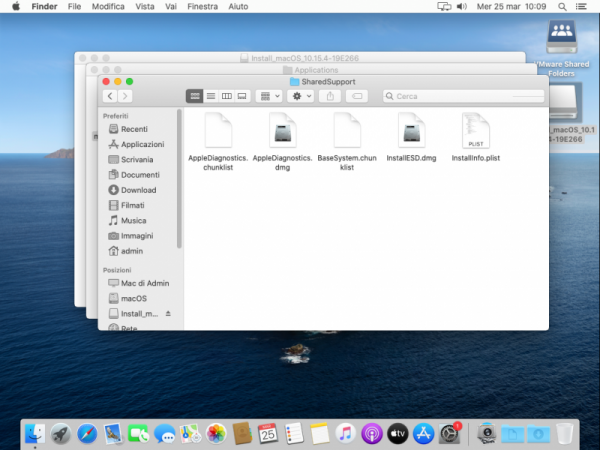Image resolution: width=600 pixels, height=450 pixels.
Task: Open the Aiuto menu
Action: (x=238, y=7)
